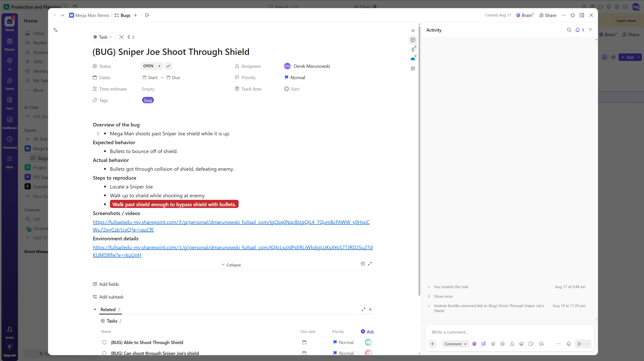The height and width of the screenshot is (361, 644).
Task: Open the Comment type dropdown
Action: tap(455, 344)
